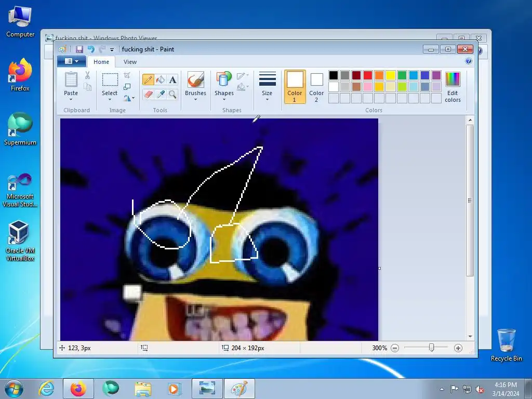Click the Windows Photo Viewer taskbar button
532x399 pixels.
207,388
